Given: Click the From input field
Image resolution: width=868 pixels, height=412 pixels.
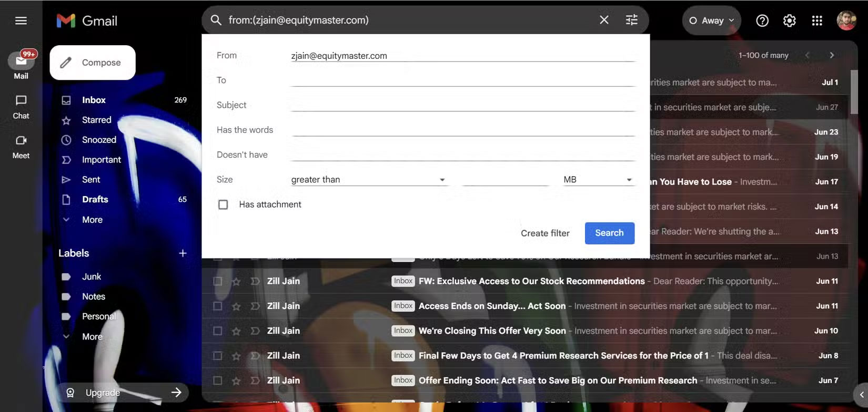Looking at the screenshot, I should pyautogui.click(x=463, y=56).
